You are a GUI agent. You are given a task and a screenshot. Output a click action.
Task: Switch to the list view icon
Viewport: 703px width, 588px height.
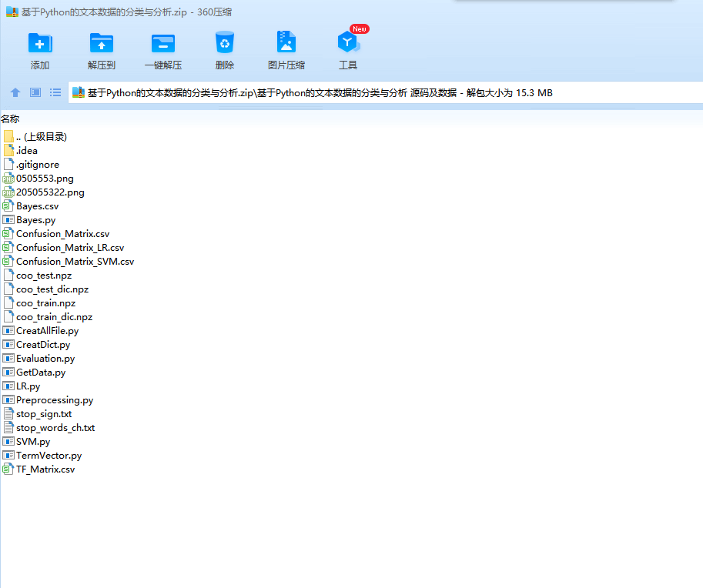point(55,93)
